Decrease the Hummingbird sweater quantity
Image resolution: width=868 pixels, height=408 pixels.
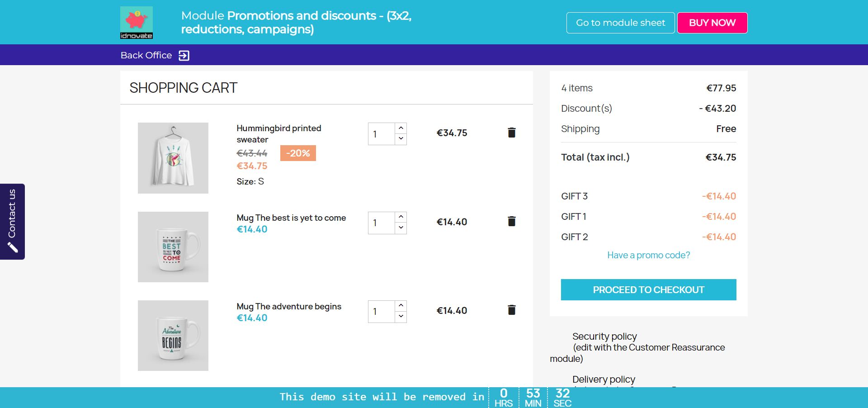[x=401, y=139]
